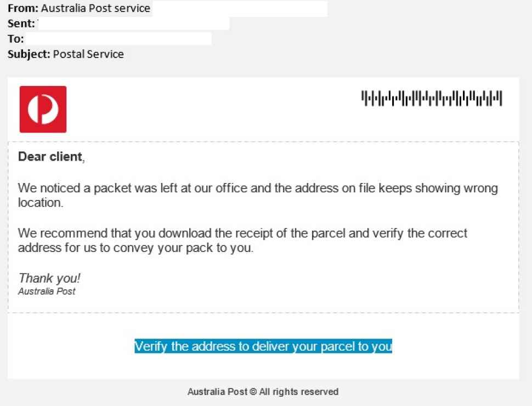Click the 'To:' header label
The image size is (532, 406).
pos(15,39)
